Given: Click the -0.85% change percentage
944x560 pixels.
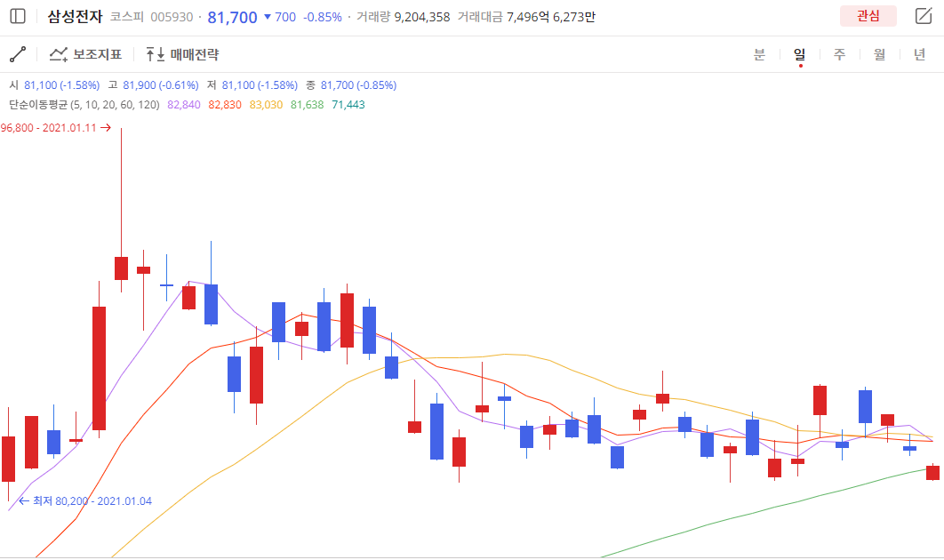Looking at the screenshot, I should pyautogui.click(x=322, y=17).
